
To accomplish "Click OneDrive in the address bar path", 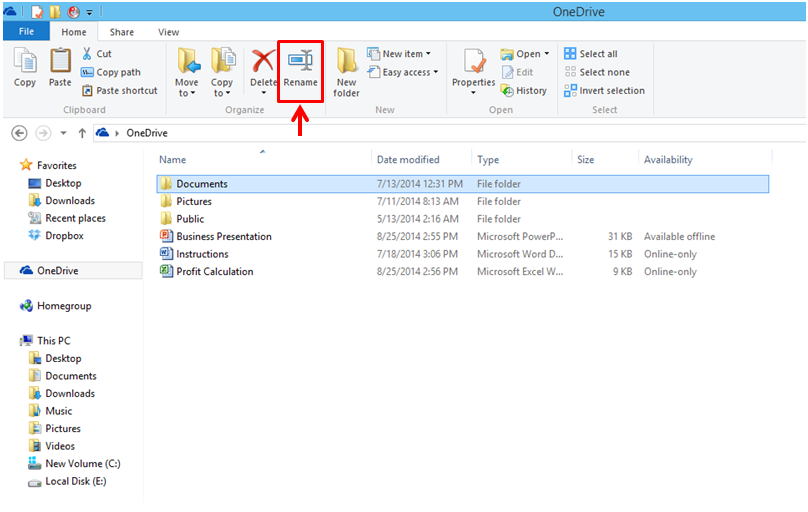I will click(x=147, y=133).
